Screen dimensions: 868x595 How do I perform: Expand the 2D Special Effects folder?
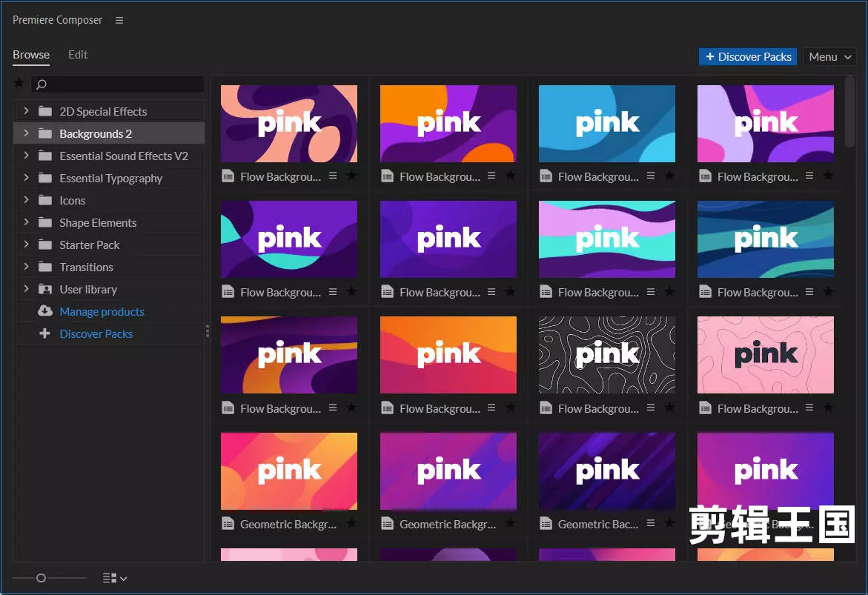(26, 110)
